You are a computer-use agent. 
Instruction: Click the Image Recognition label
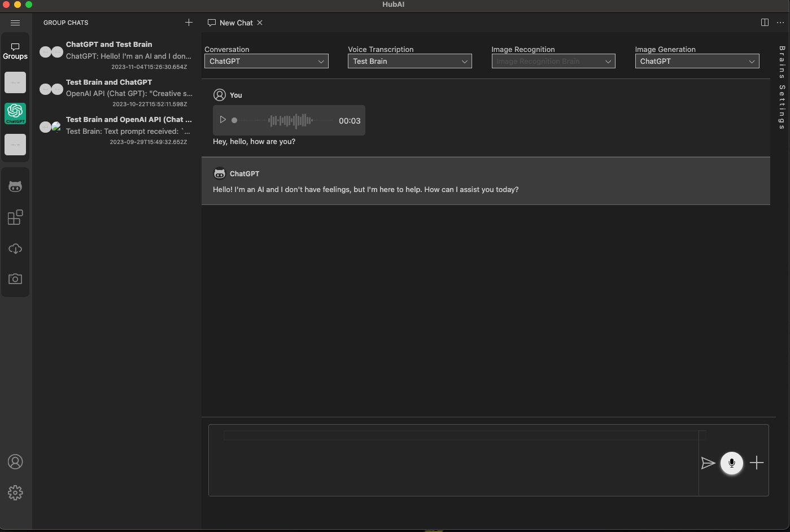coord(523,49)
